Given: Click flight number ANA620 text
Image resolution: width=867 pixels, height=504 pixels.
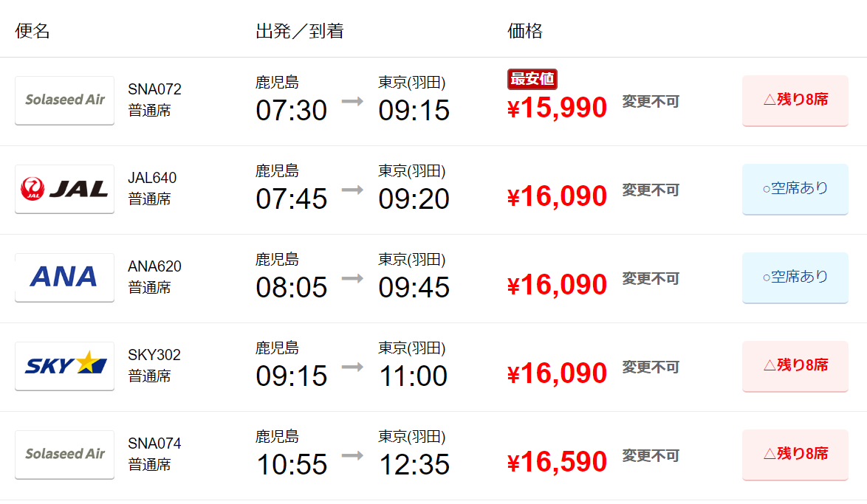Looking at the screenshot, I should pyautogui.click(x=155, y=266).
